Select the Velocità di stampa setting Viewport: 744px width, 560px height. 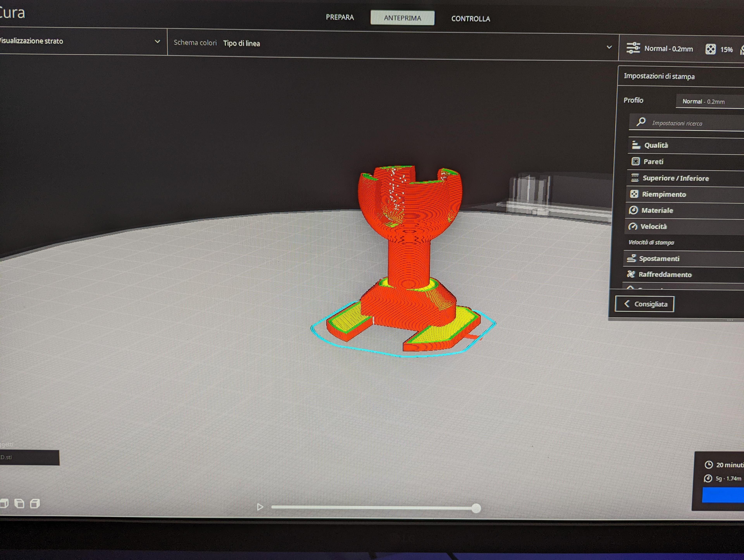651,243
